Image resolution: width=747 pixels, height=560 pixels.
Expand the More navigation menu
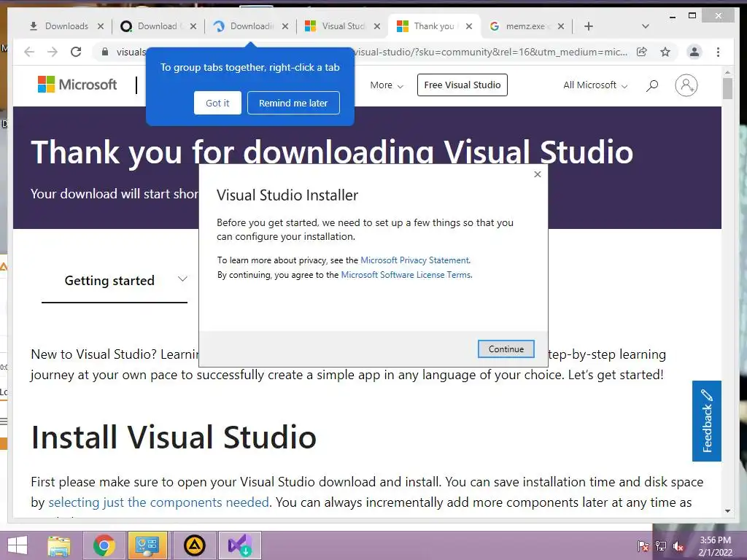(387, 85)
